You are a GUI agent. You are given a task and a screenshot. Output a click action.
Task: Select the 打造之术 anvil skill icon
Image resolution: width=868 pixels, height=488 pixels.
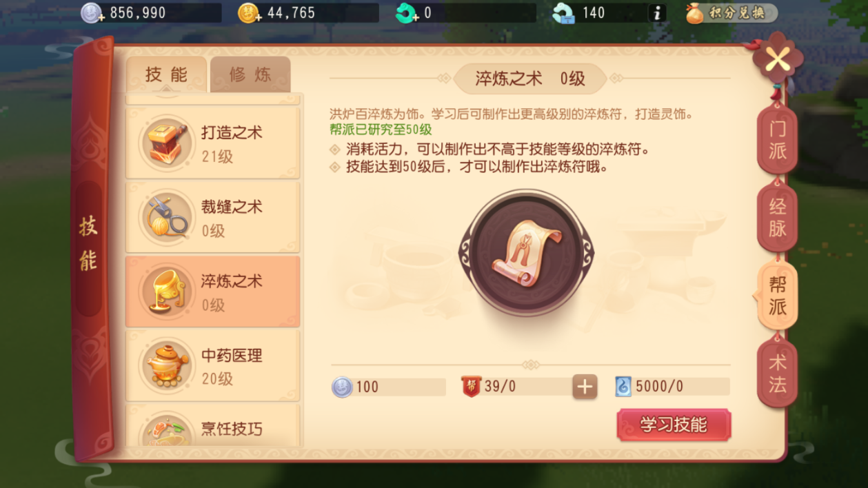point(165,143)
